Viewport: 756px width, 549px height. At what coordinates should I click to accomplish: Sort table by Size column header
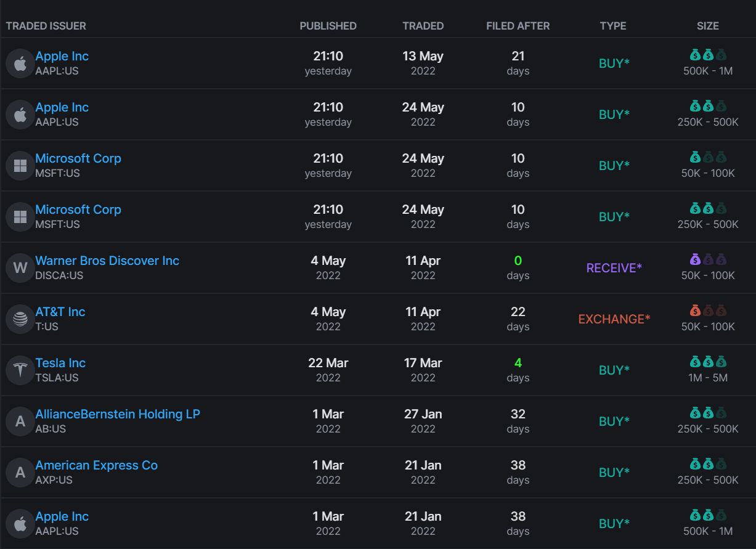click(x=707, y=26)
